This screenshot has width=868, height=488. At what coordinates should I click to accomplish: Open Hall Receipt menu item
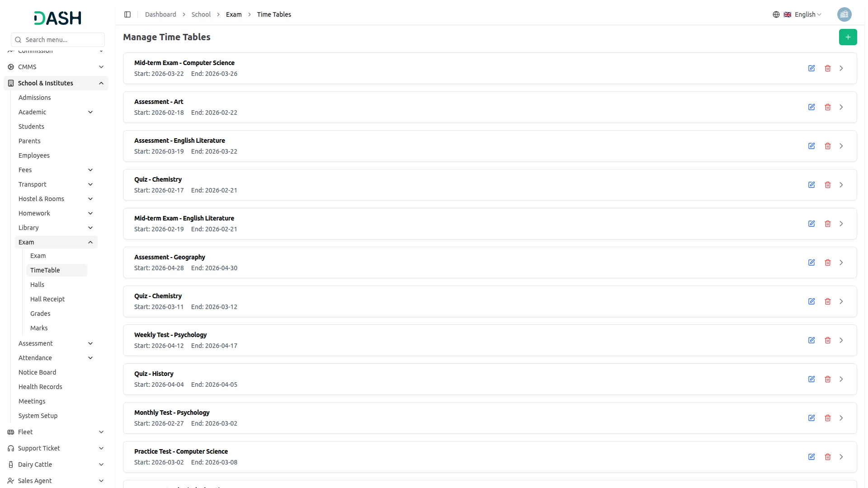click(x=47, y=299)
